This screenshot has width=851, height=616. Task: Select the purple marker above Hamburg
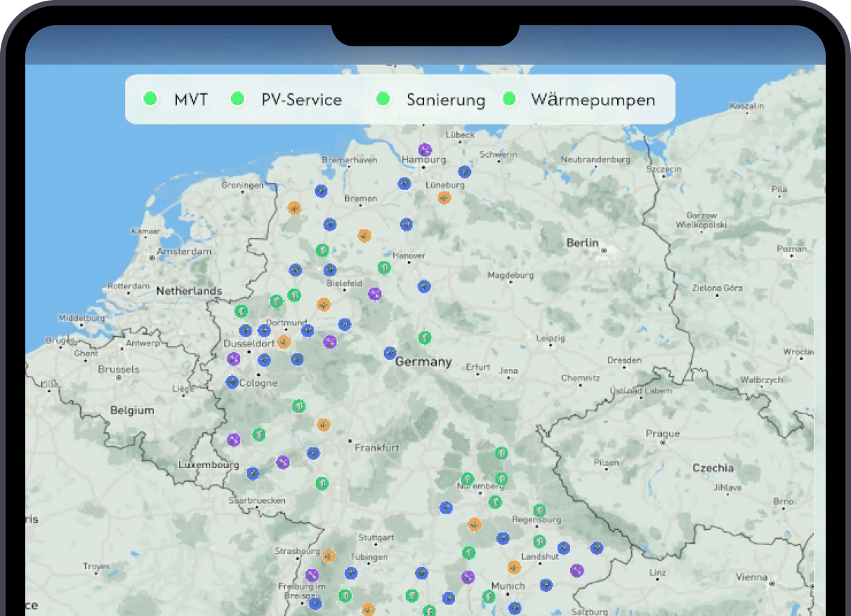click(425, 149)
